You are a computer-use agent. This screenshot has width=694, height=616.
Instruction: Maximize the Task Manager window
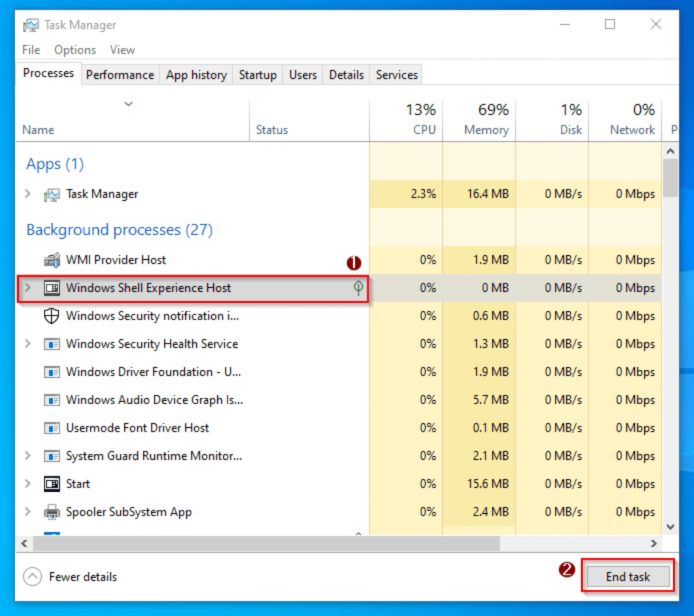click(610, 24)
